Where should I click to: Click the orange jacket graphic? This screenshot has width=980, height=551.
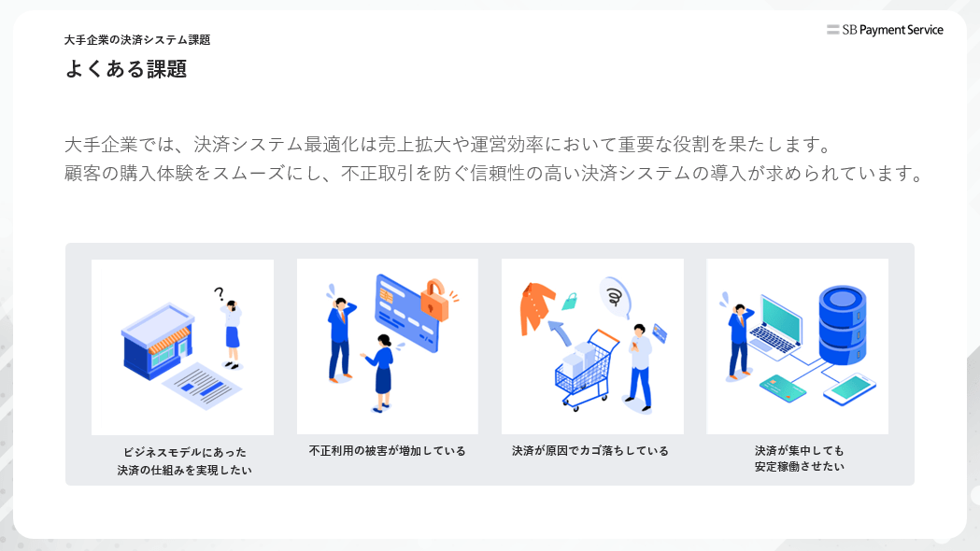point(537,307)
